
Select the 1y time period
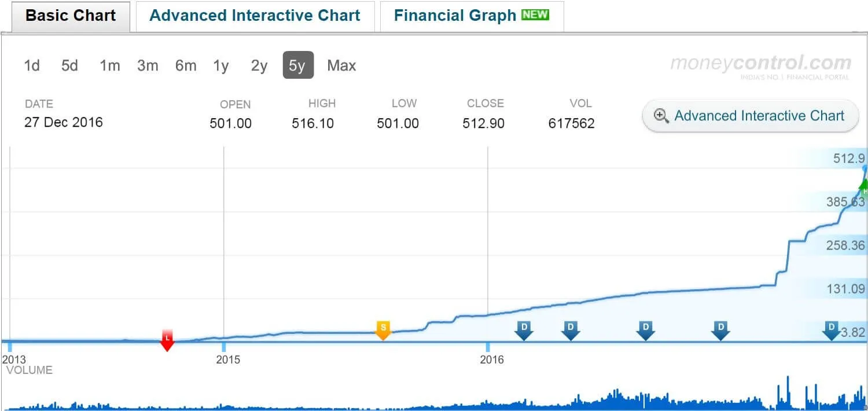pyautogui.click(x=220, y=65)
